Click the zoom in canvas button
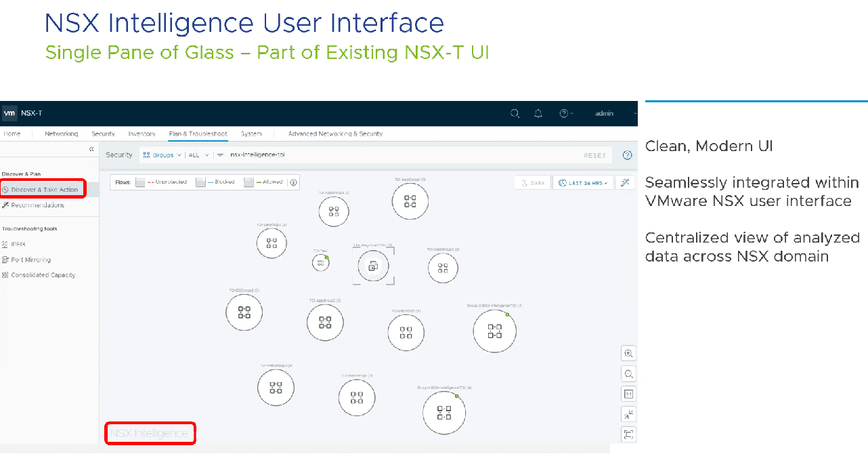Image resolution: width=868 pixels, height=454 pixels. 628,353
